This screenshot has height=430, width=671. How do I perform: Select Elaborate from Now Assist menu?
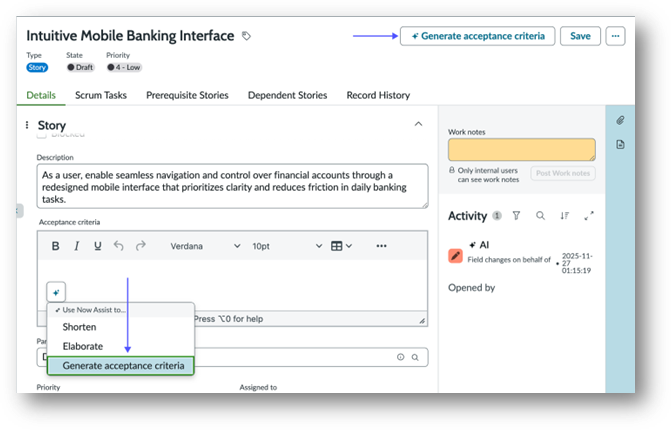(83, 346)
